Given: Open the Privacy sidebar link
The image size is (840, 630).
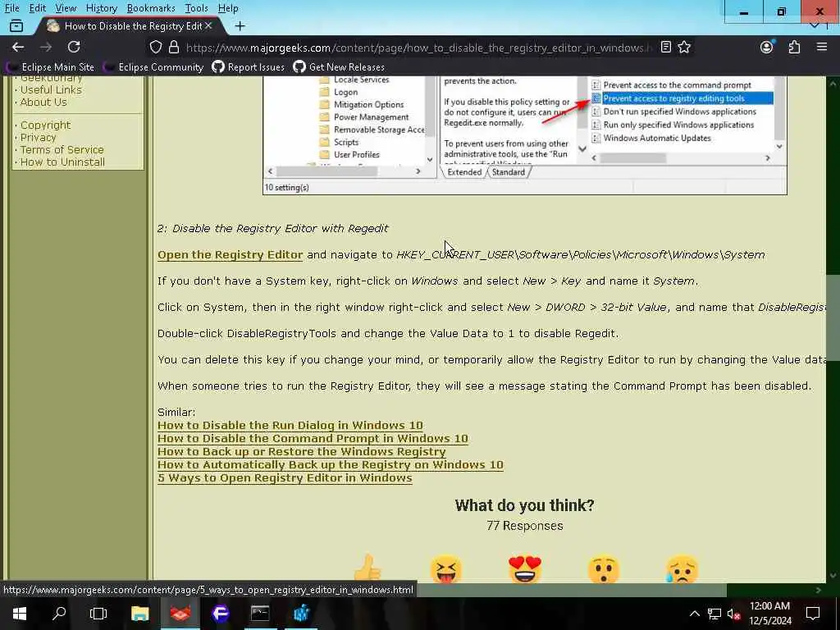Looking at the screenshot, I should (38, 137).
